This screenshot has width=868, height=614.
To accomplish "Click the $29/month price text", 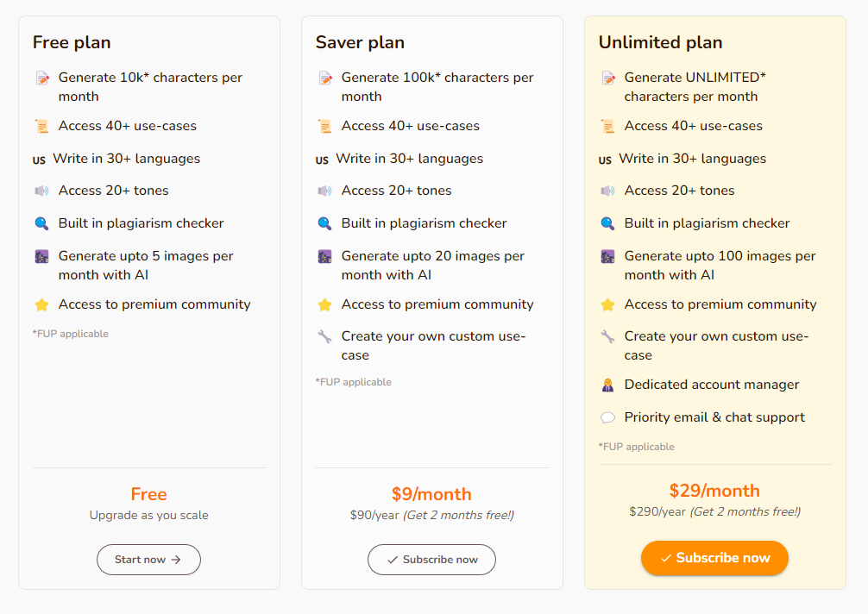I will (714, 491).
